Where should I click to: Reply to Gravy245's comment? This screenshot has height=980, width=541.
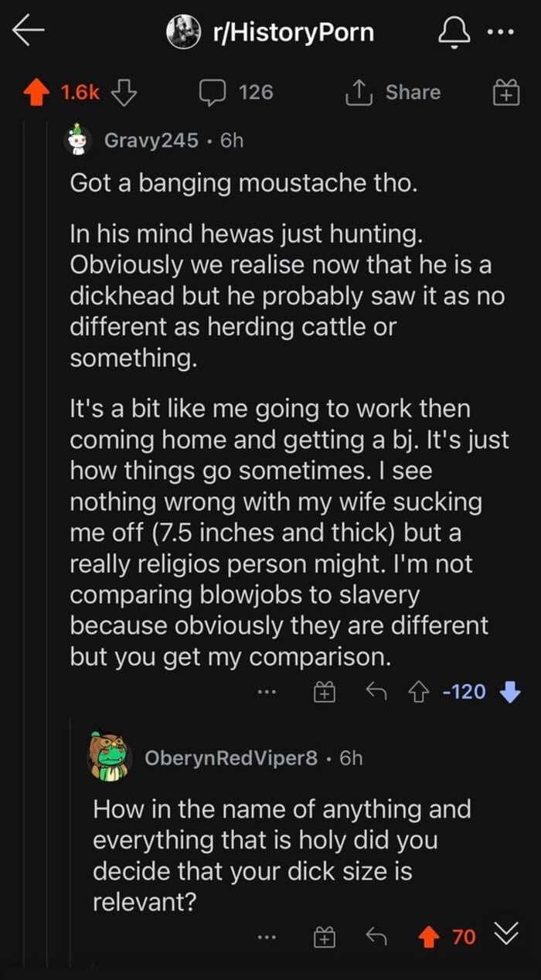coord(378,692)
